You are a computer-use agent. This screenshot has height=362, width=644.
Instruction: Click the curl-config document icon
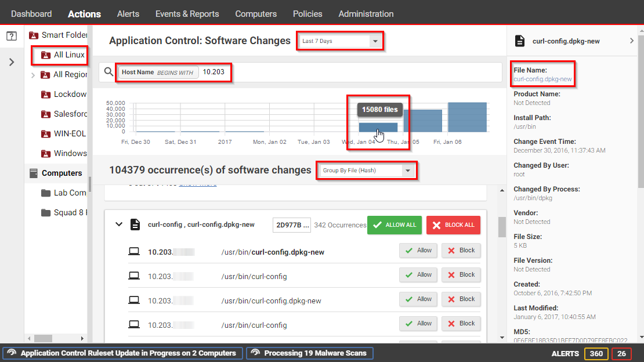click(135, 225)
